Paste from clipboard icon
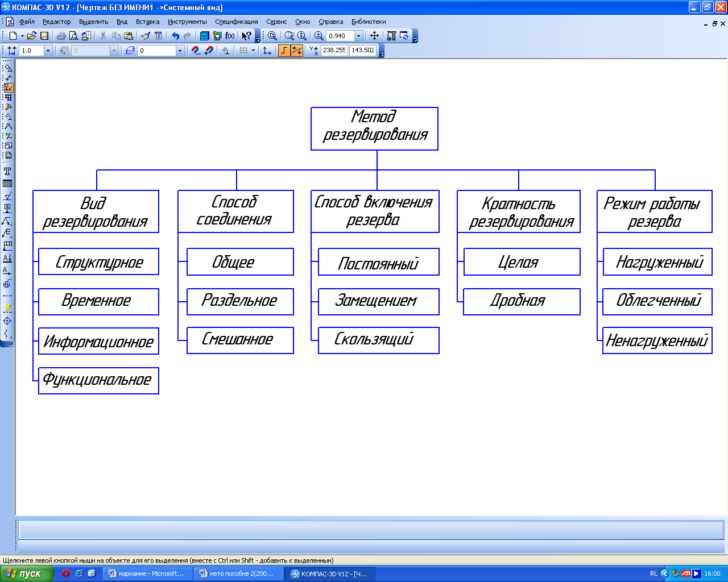Screen dimensions: 728x582 click(x=128, y=36)
